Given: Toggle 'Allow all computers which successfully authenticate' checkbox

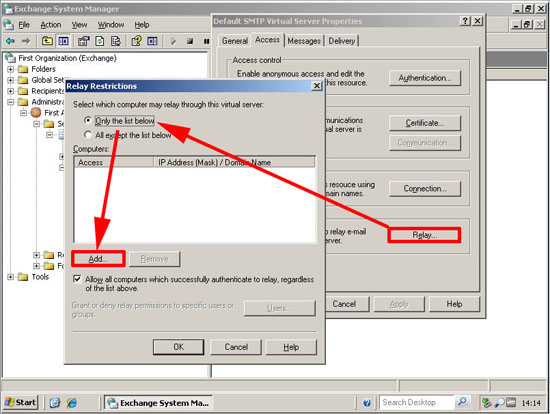Looking at the screenshot, I should [x=77, y=279].
